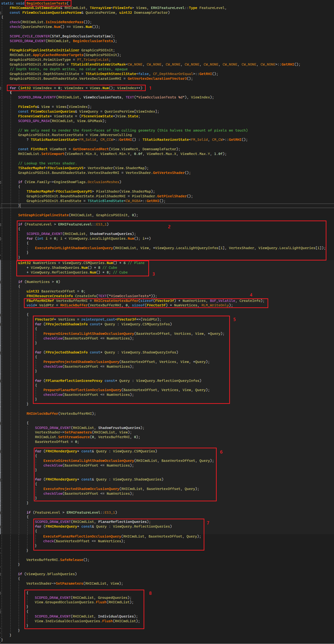The width and height of the screenshot is (334, 644).
Task: Click the PT_TriangleList enum value
Action: pyautogui.click(x=93, y=60)
